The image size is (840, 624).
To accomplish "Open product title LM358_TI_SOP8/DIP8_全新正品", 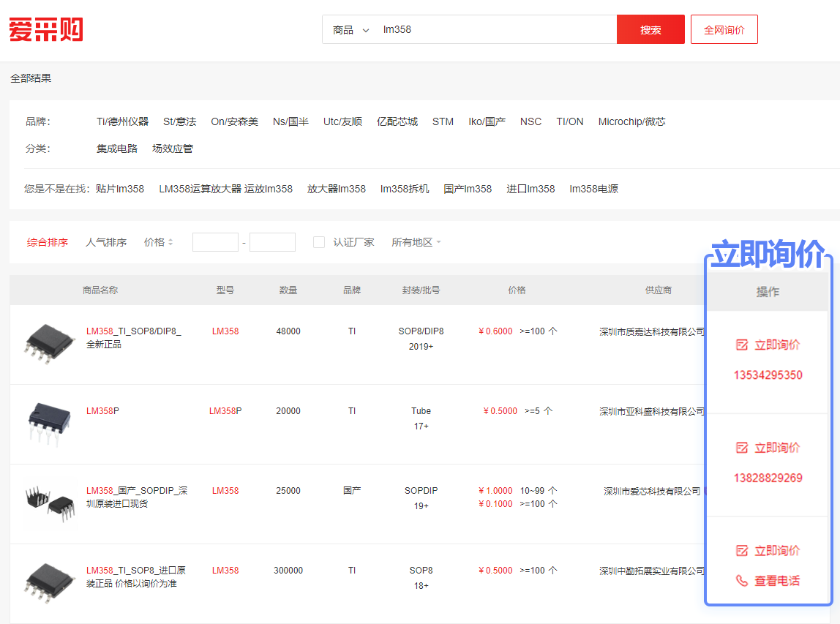I will point(134,337).
